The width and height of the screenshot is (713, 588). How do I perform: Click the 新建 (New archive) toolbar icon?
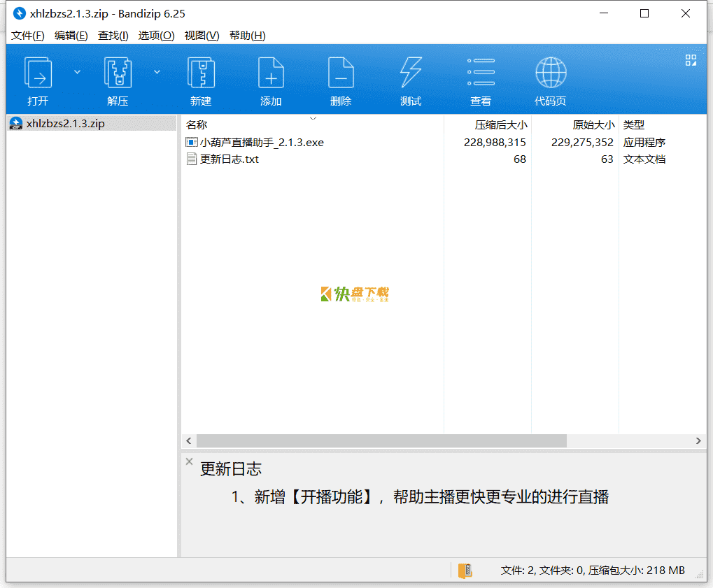point(201,73)
